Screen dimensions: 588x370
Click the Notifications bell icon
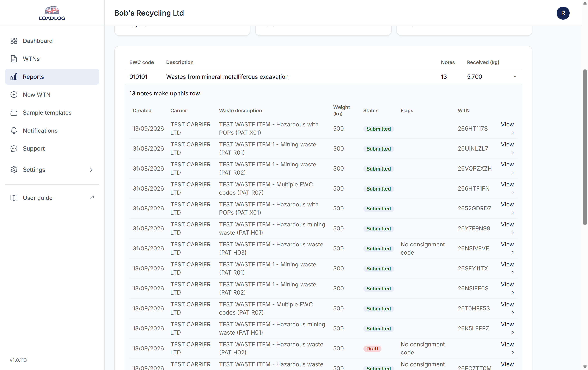point(14,131)
